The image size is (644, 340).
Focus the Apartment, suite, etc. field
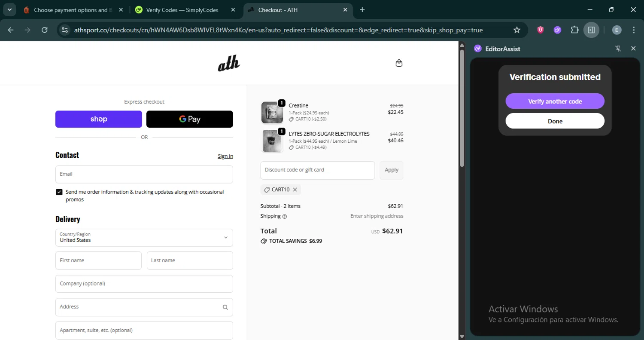point(144,331)
